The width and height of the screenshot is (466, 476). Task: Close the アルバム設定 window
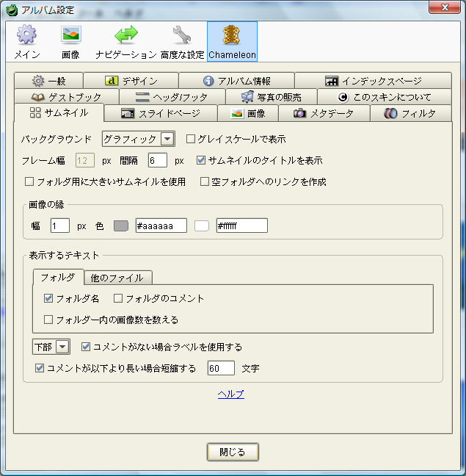pyautogui.click(x=445, y=7)
